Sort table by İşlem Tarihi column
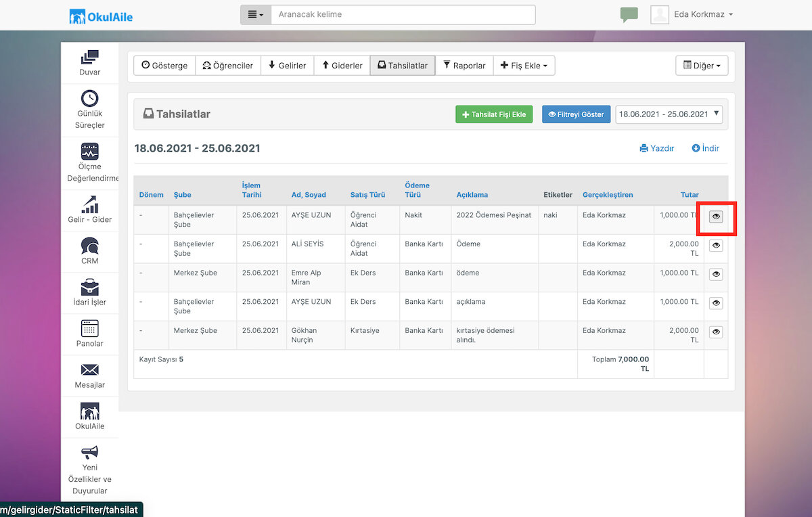This screenshot has width=812, height=517. 252,190
